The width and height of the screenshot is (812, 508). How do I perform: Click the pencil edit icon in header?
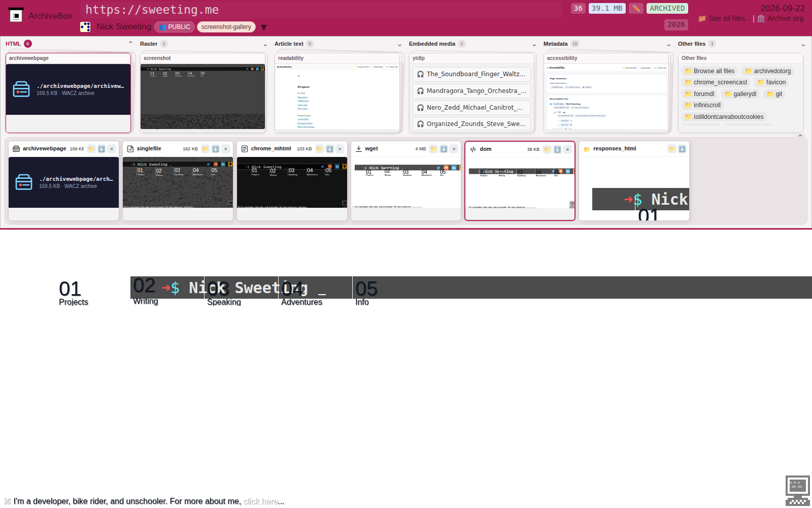point(636,8)
